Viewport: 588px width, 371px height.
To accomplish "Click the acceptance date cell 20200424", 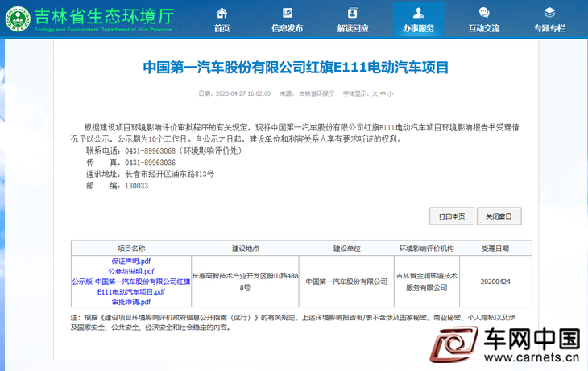I will (x=495, y=282).
